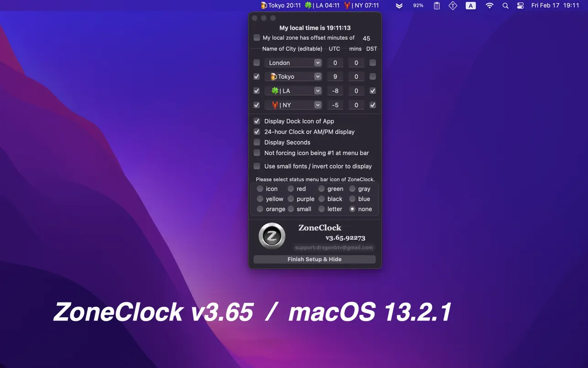Open Wi-Fi status in the menu bar

tap(490, 5)
